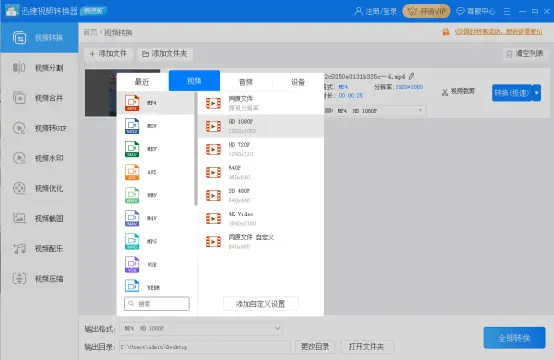Click the 转换(极速) convert button
This screenshot has height=360, width=554.
(512, 93)
